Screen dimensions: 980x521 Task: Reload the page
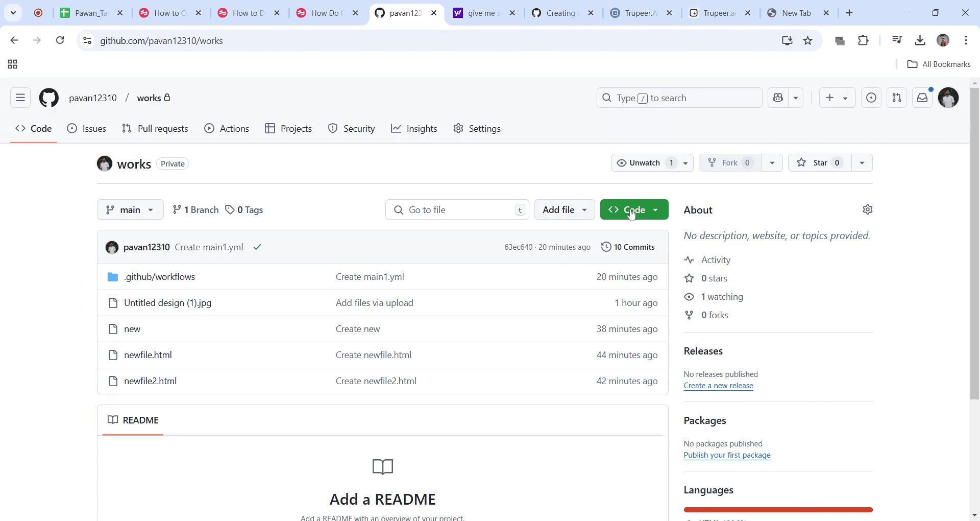click(x=60, y=40)
